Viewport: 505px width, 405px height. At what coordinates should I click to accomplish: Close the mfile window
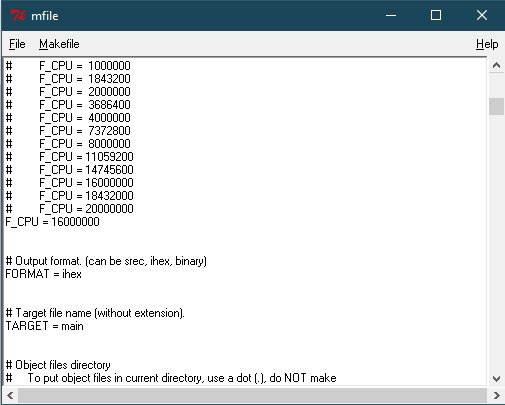click(482, 15)
